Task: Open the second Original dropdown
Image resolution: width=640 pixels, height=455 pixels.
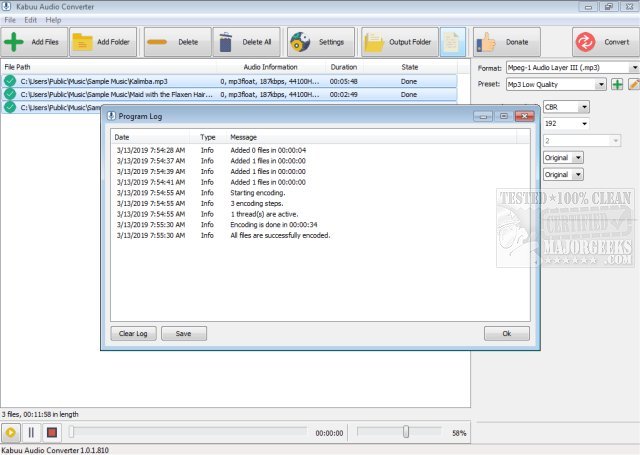Action: pos(563,175)
